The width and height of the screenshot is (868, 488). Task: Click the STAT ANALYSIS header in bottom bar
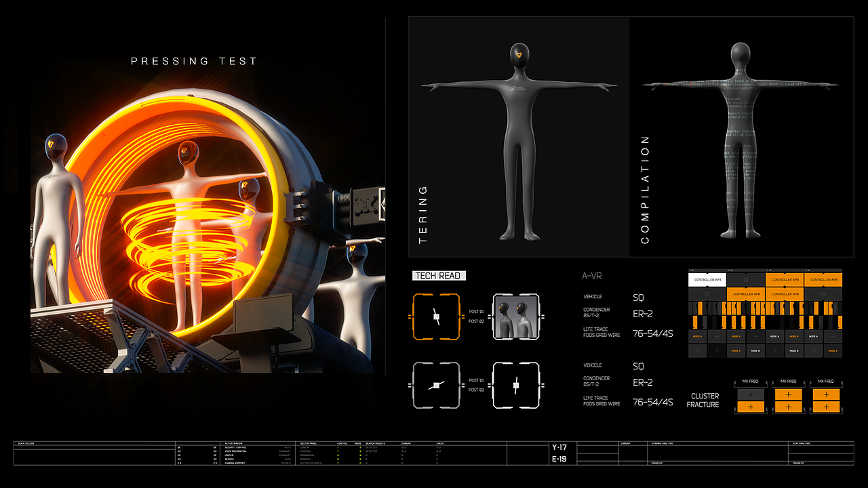pyautogui.click(x=802, y=443)
